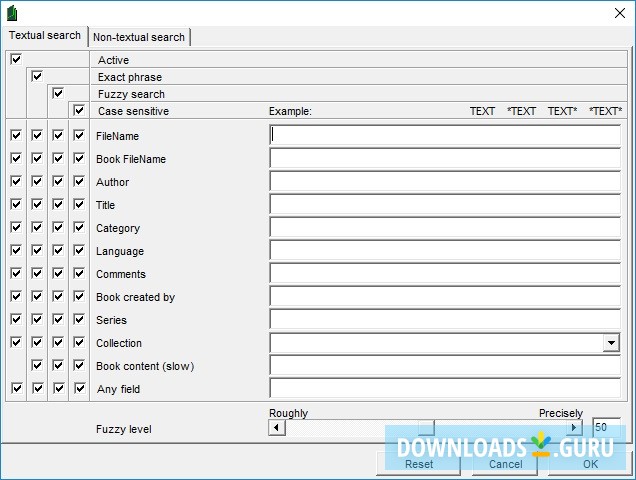The width and height of the screenshot is (636, 480).
Task: Uncheck Fuzzy search for the Title row
Action: tap(58, 204)
